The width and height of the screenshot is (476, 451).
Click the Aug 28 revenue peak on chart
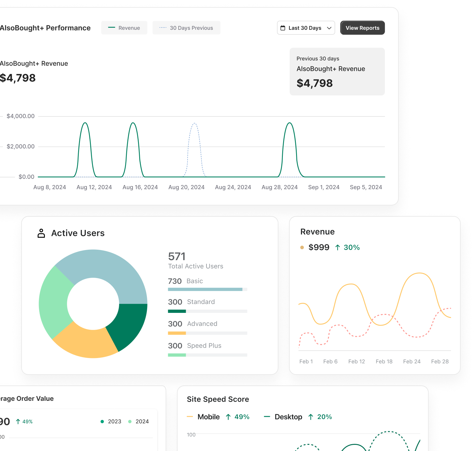point(290,123)
